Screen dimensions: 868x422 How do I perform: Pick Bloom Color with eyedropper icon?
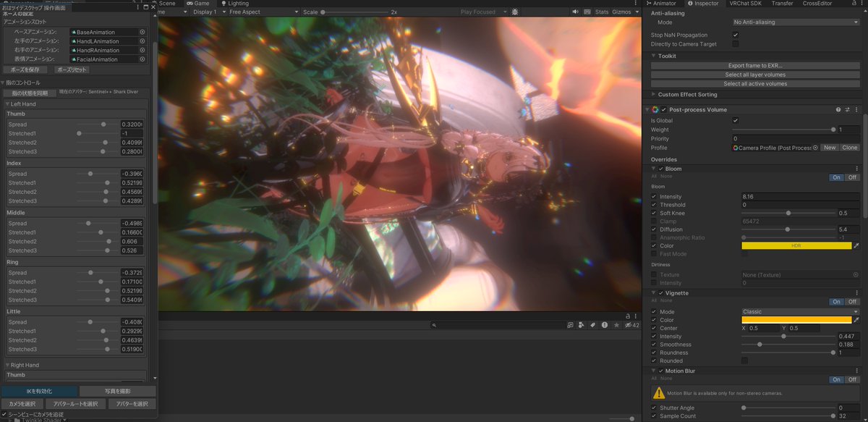click(x=856, y=246)
